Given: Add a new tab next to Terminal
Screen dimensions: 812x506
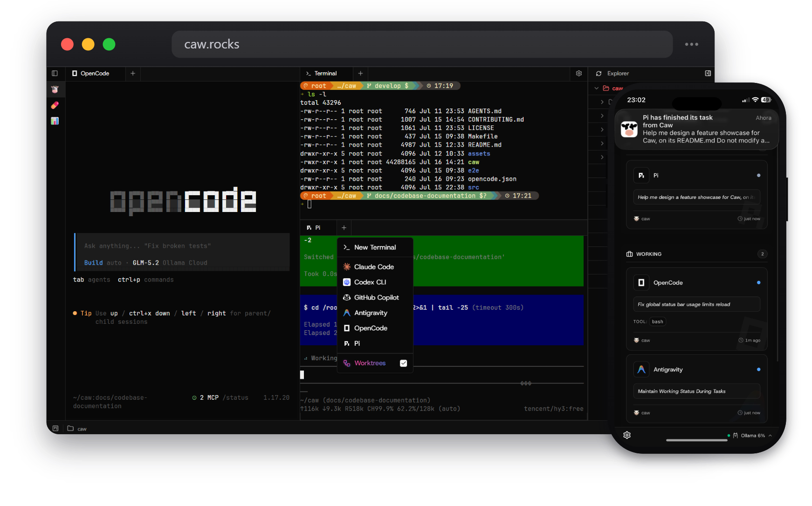Looking at the screenshot, I should (x=360, y=73).
